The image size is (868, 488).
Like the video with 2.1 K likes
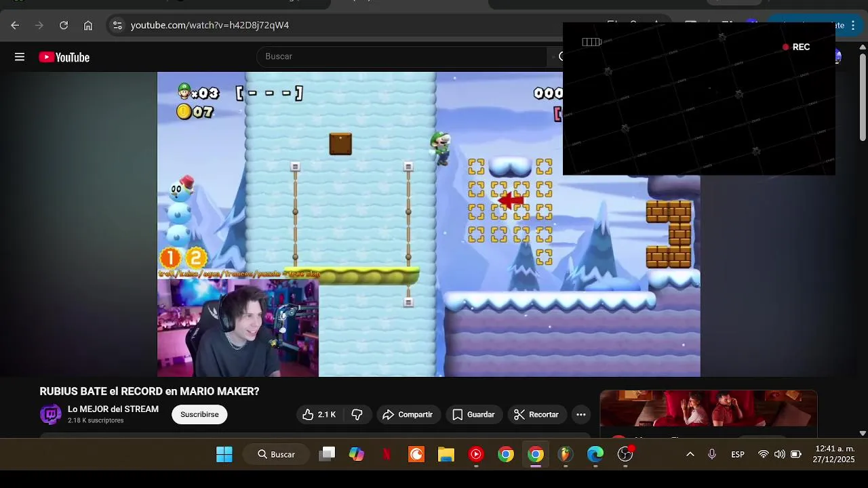[x=319, y=414]
